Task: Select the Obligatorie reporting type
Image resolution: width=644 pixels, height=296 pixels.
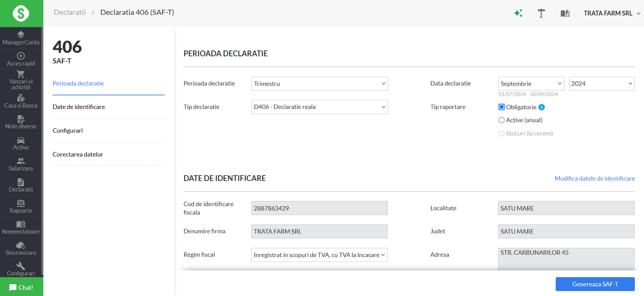Action: click(x=501, y=107)
